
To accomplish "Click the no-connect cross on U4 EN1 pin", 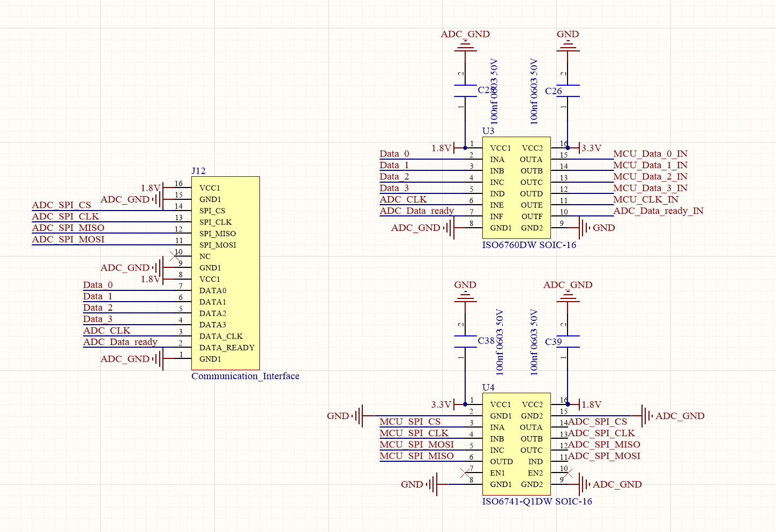I will (465, 473).
